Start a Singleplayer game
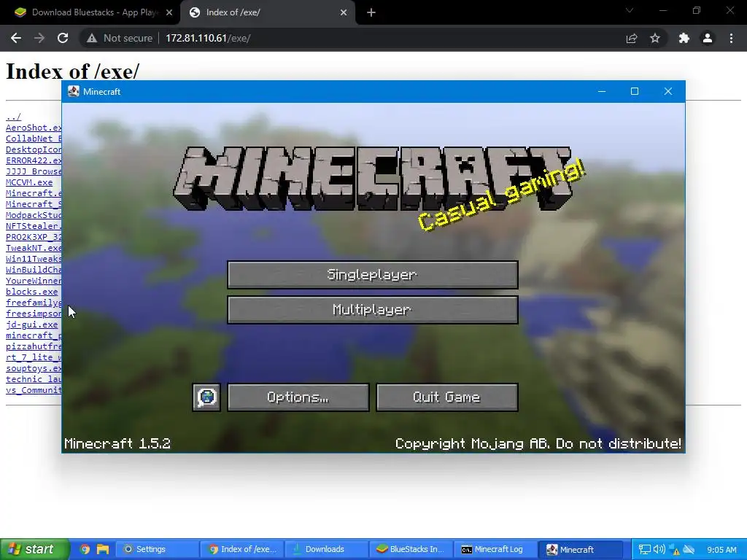Image resolution: width=747 pixels, height=560 pixels. (373, 275)
